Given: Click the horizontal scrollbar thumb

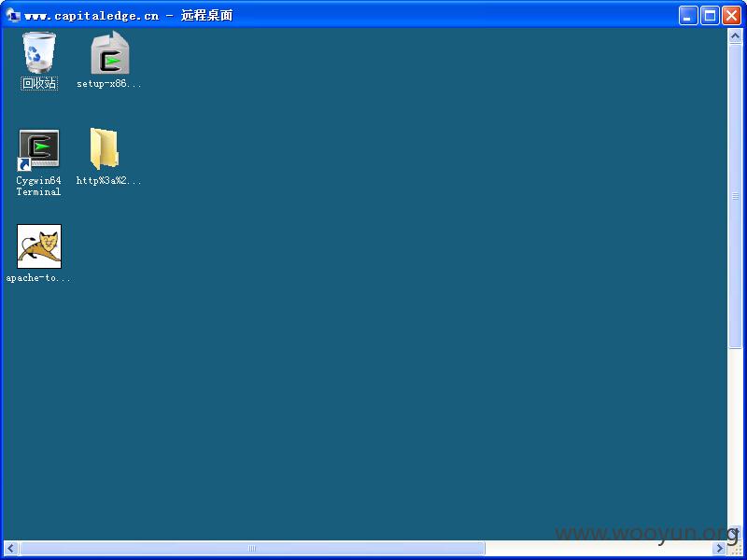Looking at the screenshot, I should [252, 548].
